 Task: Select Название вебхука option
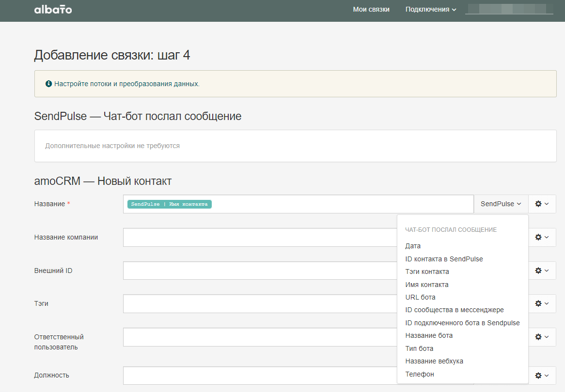pyautogui.click(x=434, y=361)
